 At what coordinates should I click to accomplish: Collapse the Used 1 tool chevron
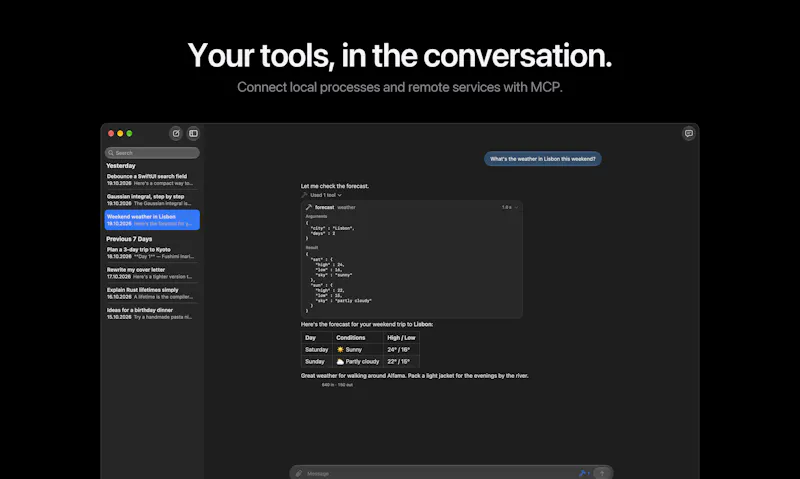(x=340, y=195)
